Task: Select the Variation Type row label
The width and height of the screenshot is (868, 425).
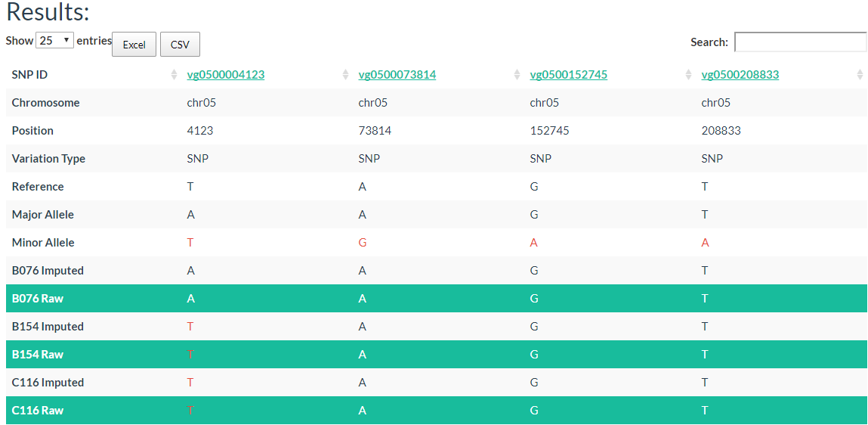Action: point(48,159)
